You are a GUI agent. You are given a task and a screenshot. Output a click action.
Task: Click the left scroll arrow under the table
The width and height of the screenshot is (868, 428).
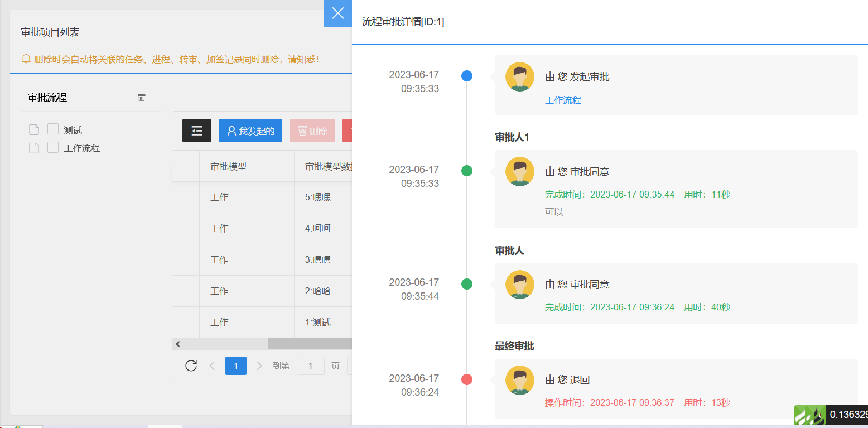click(177, 344)
